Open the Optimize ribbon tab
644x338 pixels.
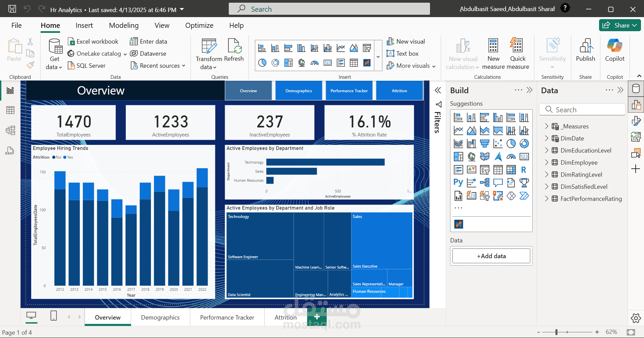click(x=199, y=25)
